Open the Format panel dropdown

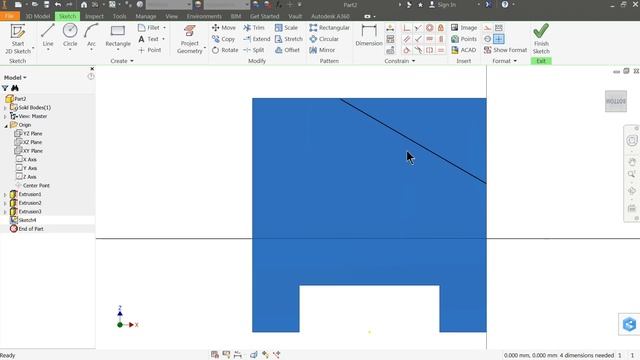504,61
